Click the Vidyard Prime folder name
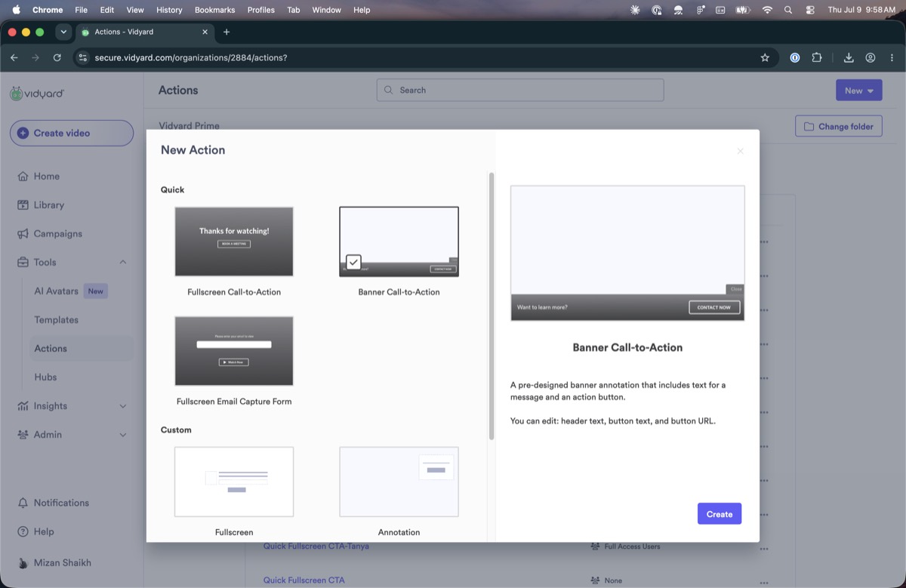This screenshot has width=906, height=588. [189, 126]
